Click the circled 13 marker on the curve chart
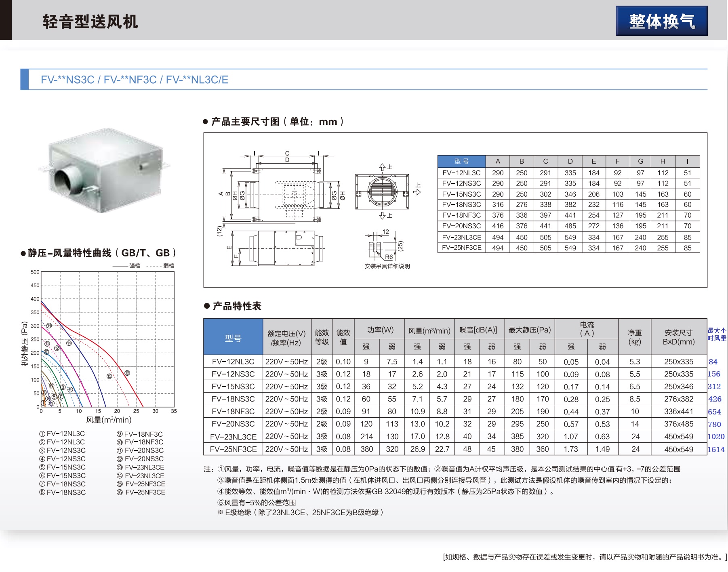This screenshot has height=572, width=728. click(x=49, y=326)
